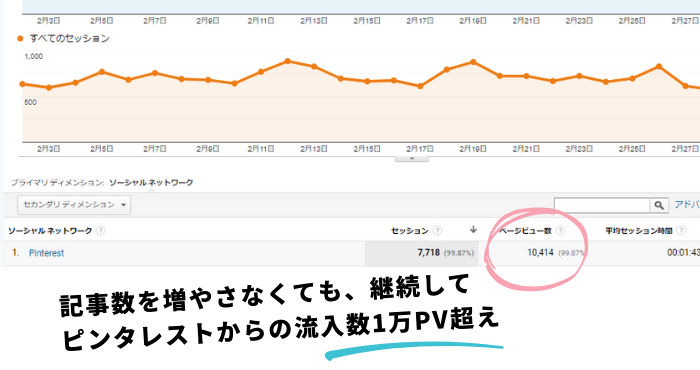Click the magnifier search button
This screenshot has height=370, width=700.
[x=659, y=205]
